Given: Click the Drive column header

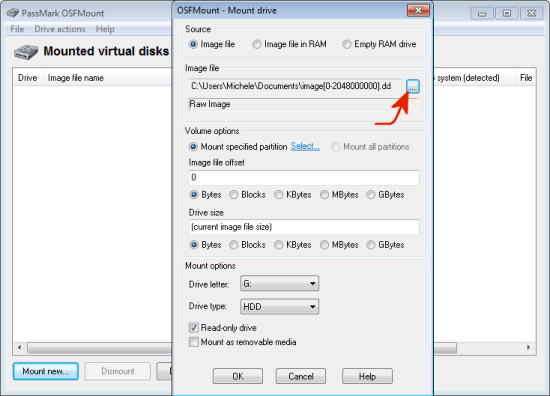Looking at the screenshot, I should [28, 78].
